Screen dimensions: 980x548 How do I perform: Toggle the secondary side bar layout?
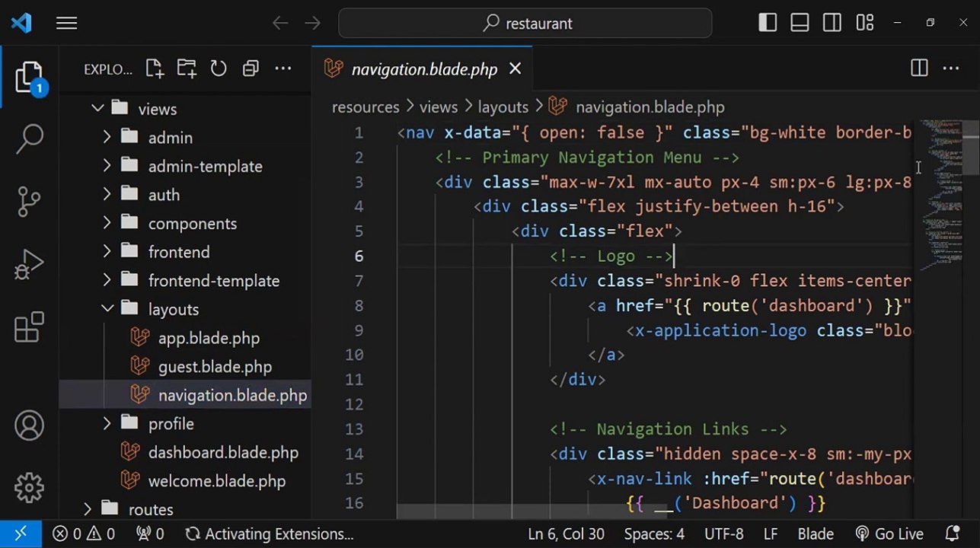(832, 23)
